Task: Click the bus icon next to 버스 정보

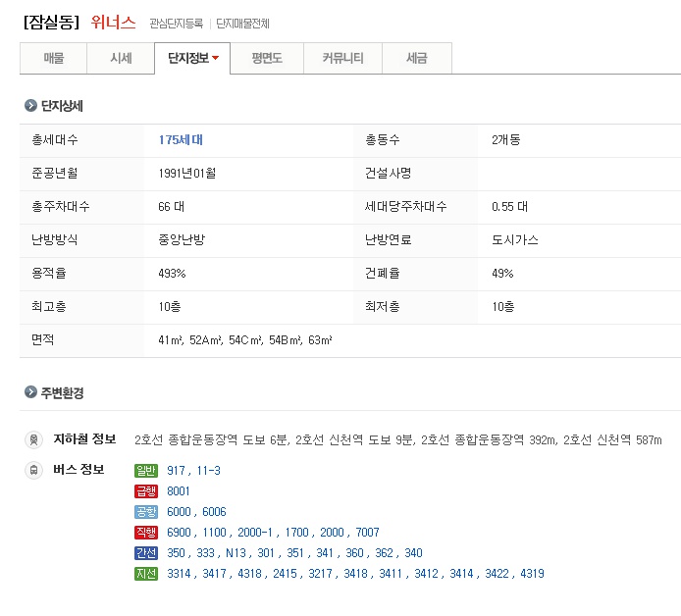Action: pyautogui.click(x=34, y=470)
